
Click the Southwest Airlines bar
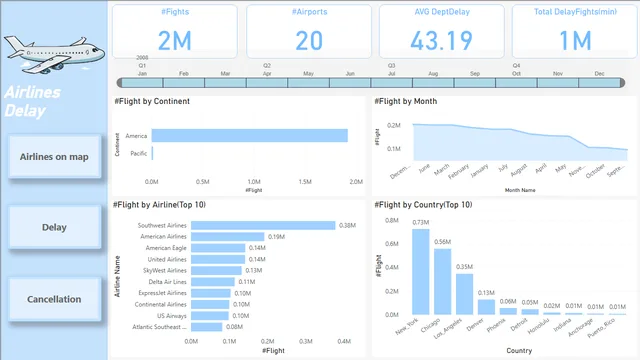(263, 225)
